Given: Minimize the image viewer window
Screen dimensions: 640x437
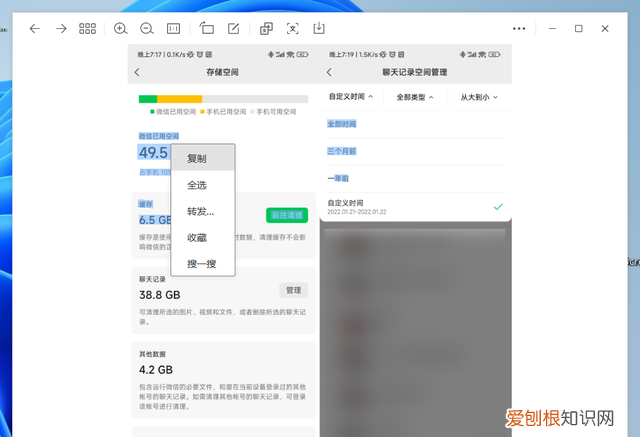Looking at the screenshot, I should coord(552,29).
